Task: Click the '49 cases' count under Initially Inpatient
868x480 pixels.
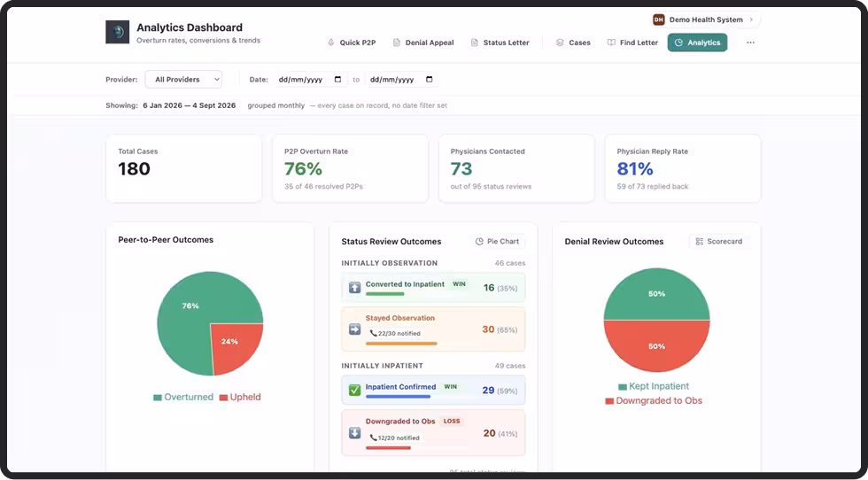Action: pyautogui.click(x=510, y=366)
